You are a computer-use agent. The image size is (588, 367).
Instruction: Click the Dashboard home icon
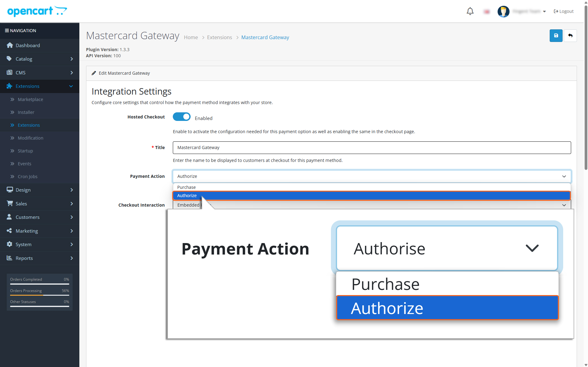[x=10, y=45]
